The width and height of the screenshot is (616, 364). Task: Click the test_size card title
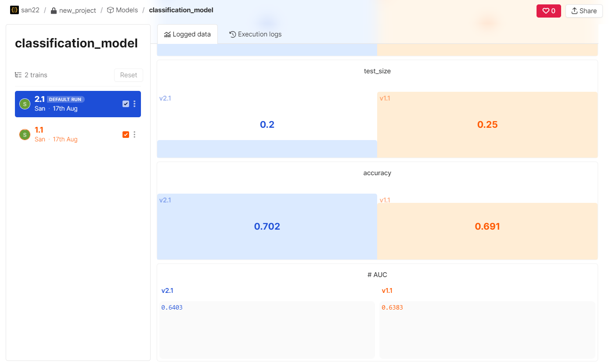377,71
